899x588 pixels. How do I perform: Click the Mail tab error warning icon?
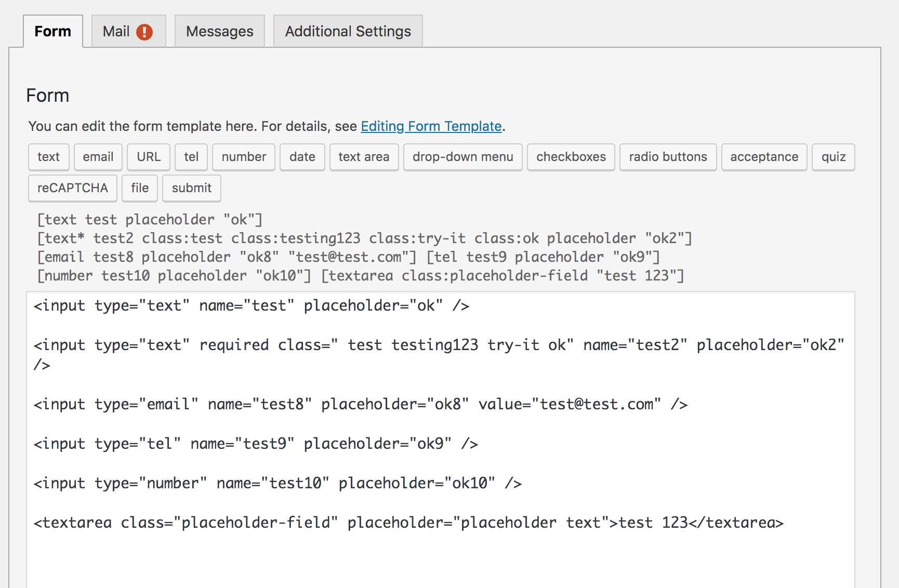(144, 32)
